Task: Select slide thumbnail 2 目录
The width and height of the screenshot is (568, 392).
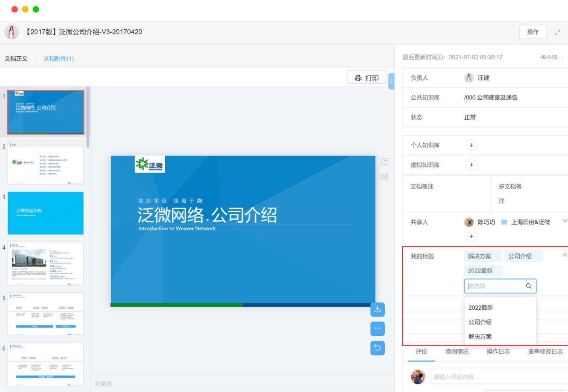Action: click(45, 163)
